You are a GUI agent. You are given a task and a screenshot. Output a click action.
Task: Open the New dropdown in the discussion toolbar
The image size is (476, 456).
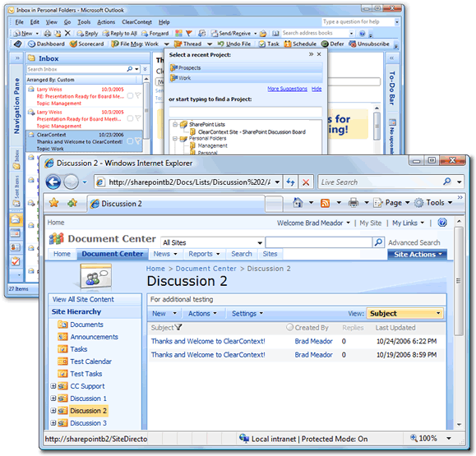click(164, 313)
